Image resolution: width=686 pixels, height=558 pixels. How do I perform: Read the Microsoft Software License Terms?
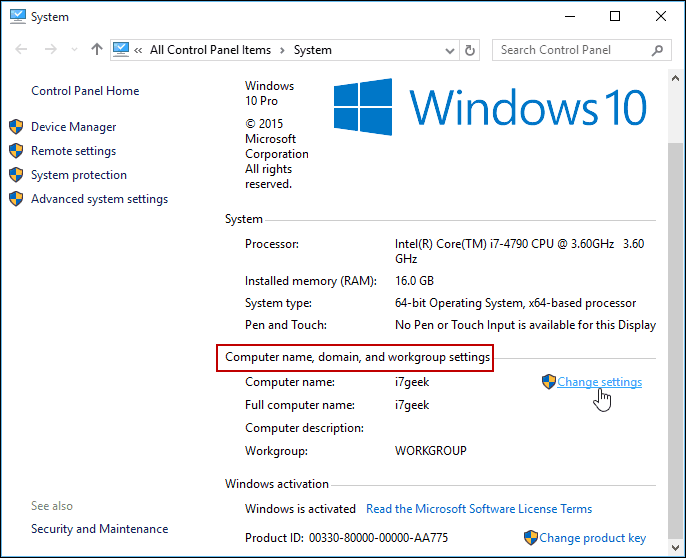tap(479, 509)
